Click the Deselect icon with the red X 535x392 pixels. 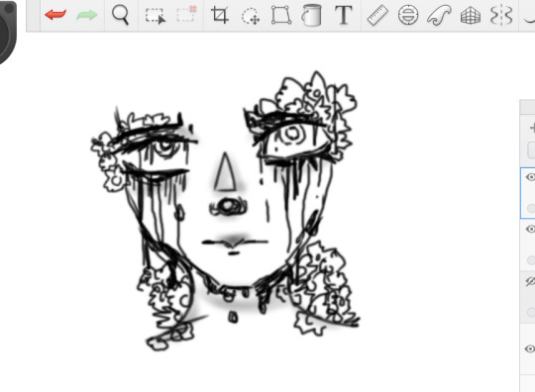coord(186,14)
